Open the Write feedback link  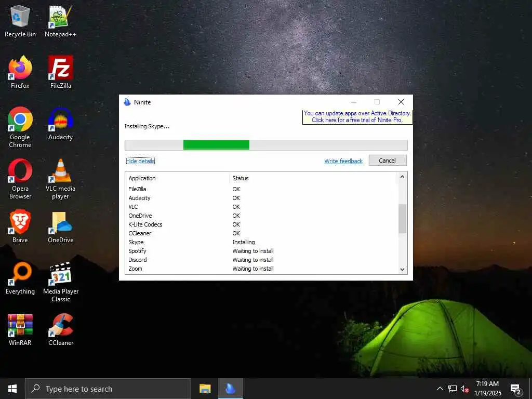343,161
